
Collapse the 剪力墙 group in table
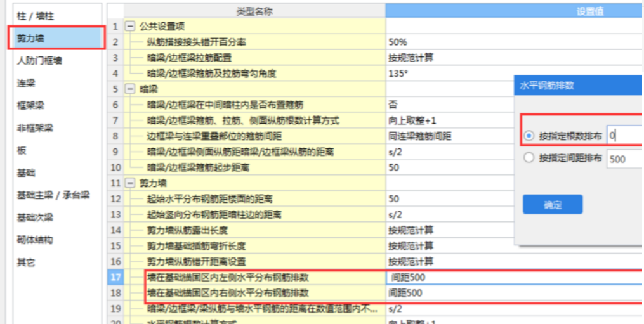[130, 183]
